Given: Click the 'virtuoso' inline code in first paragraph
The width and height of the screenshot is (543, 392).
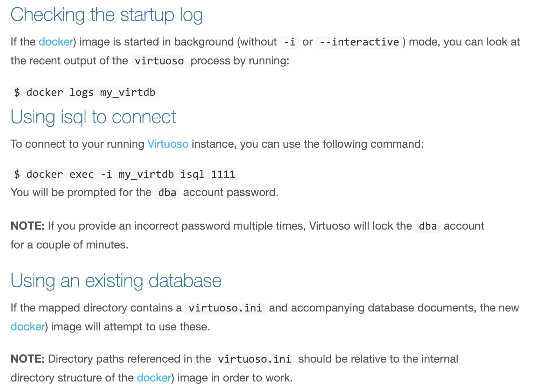Looking at the screenshot, I should click(160, 61).
